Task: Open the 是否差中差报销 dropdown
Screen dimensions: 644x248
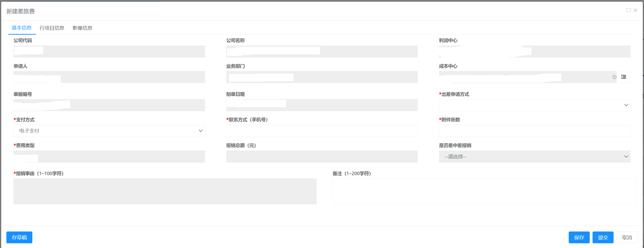Action: click(535, 156)
